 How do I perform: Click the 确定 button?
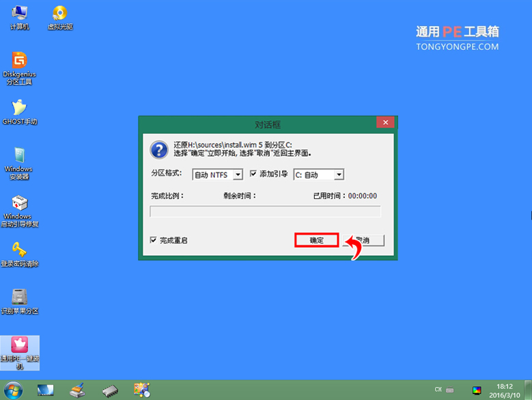coord(317,240)
